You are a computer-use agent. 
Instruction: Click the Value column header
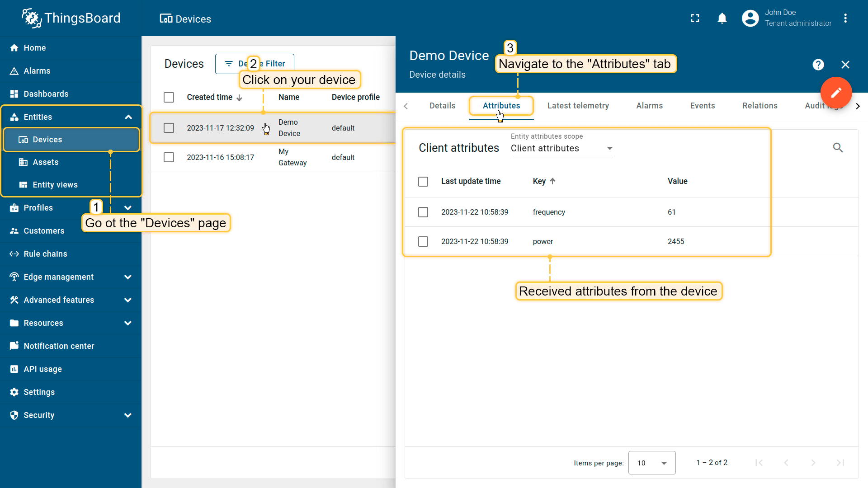[x=677, y=181]
